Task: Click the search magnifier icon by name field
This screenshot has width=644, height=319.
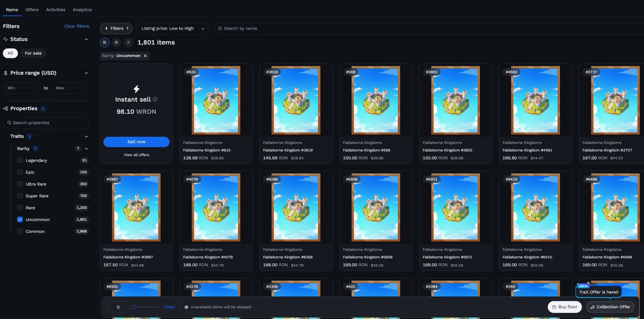Action: pyautogui.click(x=219, y=28)
